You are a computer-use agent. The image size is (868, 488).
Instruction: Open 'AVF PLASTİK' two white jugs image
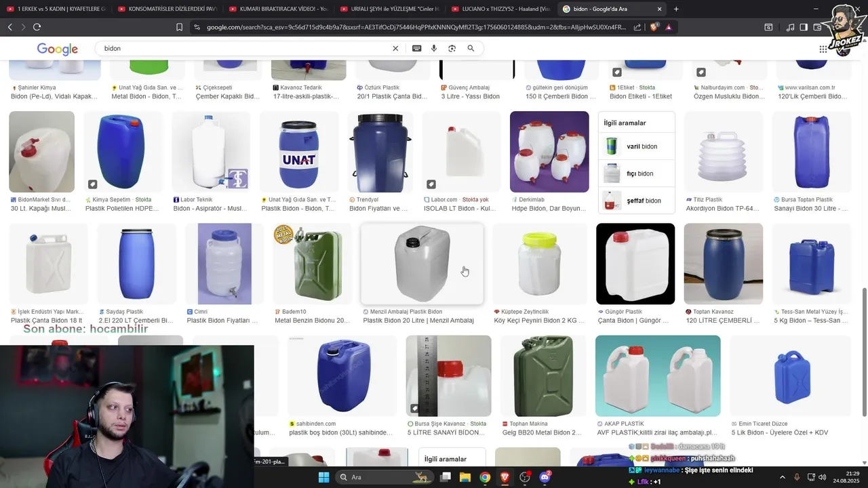658,375
